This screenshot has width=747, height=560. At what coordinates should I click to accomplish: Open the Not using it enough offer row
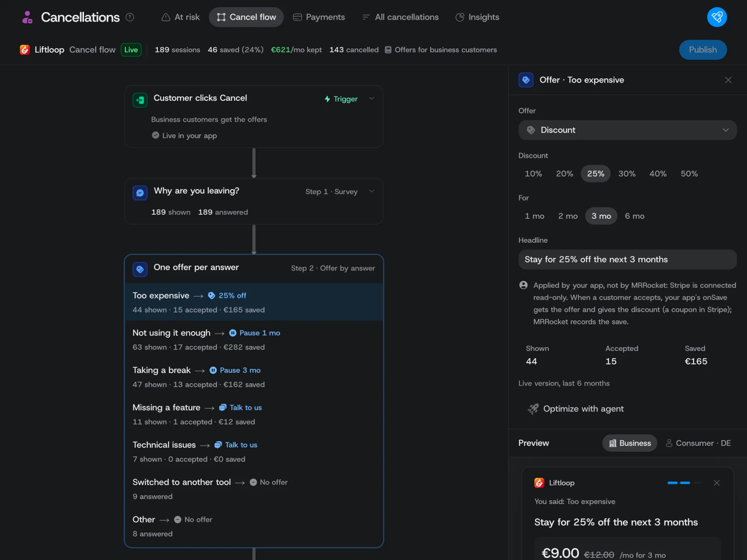point(254,339)
